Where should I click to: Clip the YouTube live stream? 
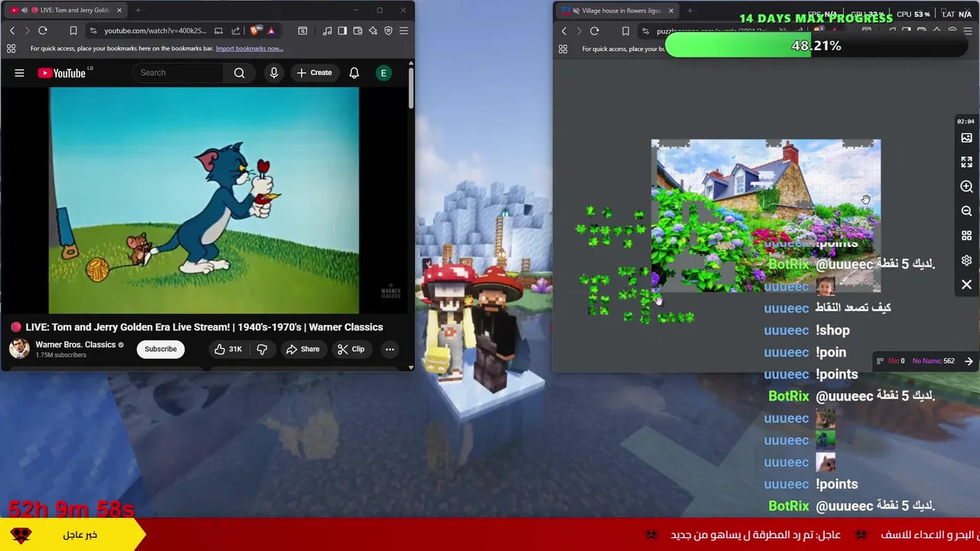[x=351, y=349]
